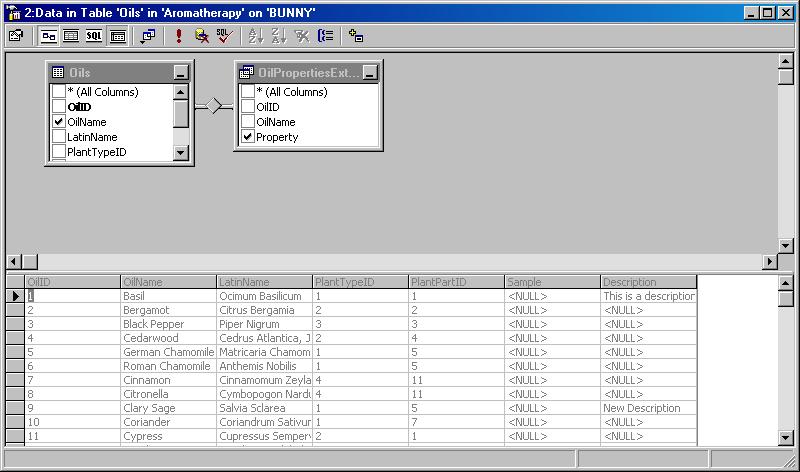Click the Add Table icon
This screenshot has height=472, width=800.
tap(356, 36)
